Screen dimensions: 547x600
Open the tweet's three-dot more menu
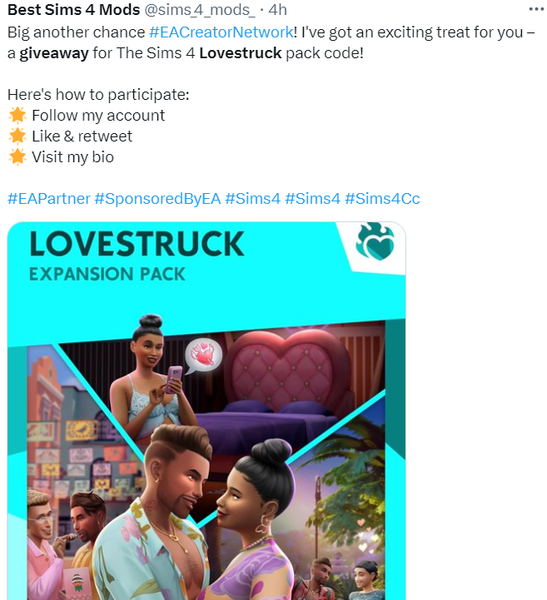536,9
